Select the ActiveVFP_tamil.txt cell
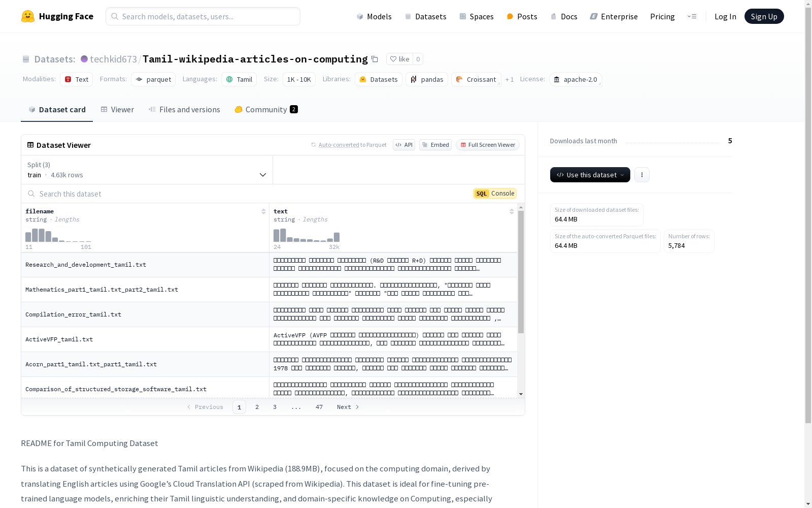This screenshot has height=508, width=812. [145, 339]
